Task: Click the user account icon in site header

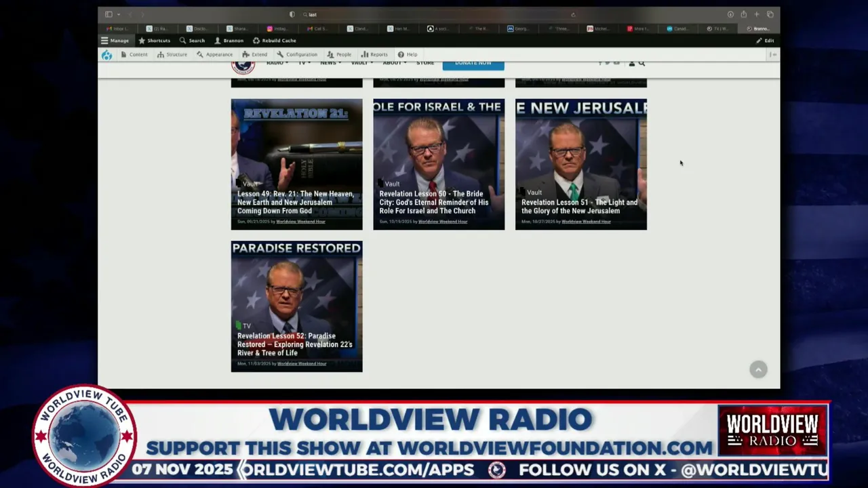Action: pos(632,63)
